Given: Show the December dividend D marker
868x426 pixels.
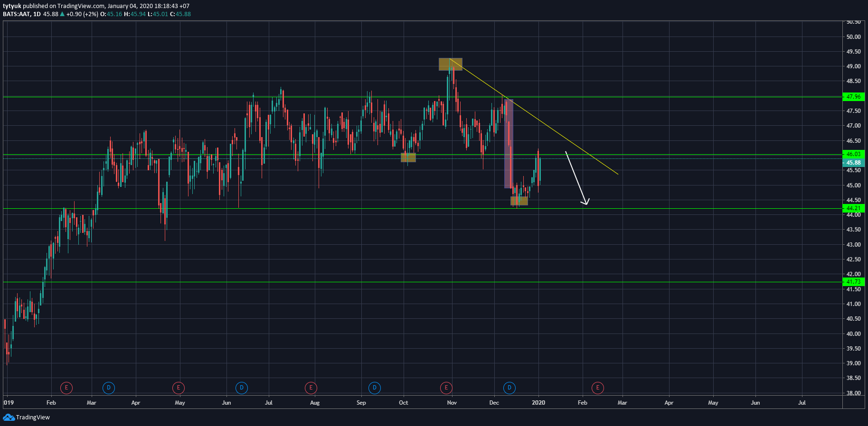Looking at the screenshot, I should [509, 388].
